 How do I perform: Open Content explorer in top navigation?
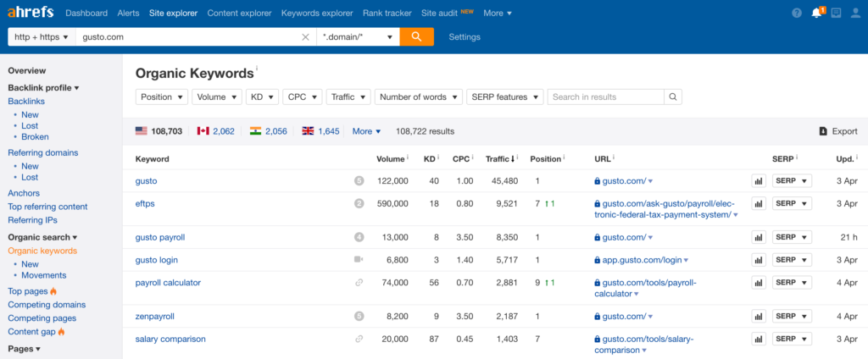[x=239, y=13]
